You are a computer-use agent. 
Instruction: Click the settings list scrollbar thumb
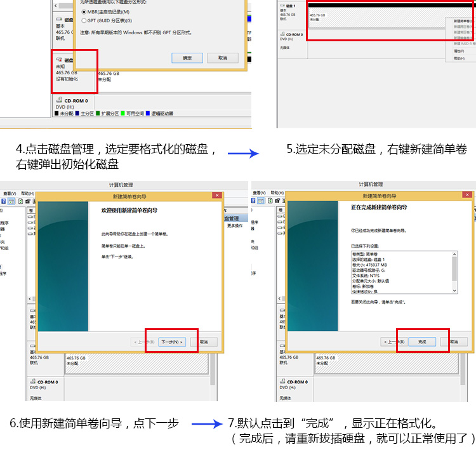(454, 269)
